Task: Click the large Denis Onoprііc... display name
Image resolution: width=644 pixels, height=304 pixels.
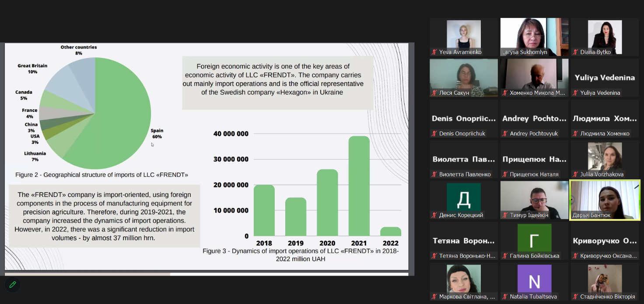Action: (464, 118)
